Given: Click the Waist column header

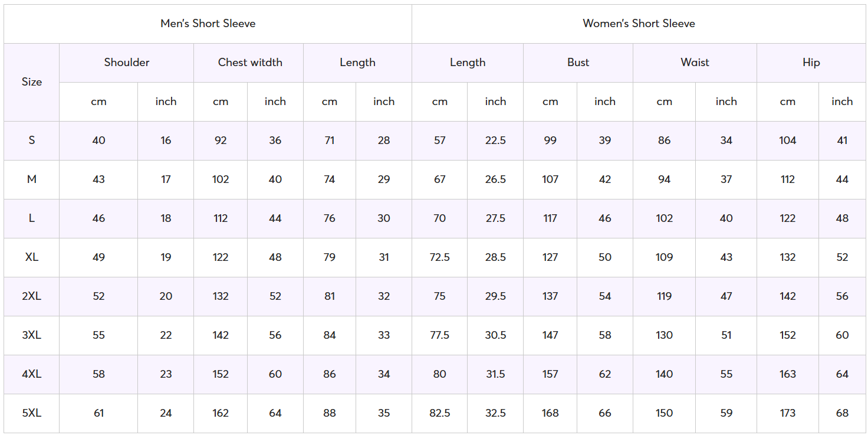Looking at the screenshot, I should click(695, 63).
